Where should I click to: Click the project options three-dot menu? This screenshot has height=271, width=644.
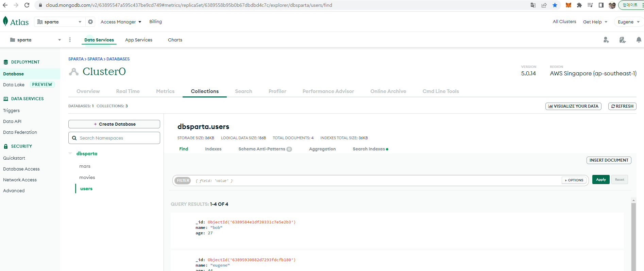(70, 40)
